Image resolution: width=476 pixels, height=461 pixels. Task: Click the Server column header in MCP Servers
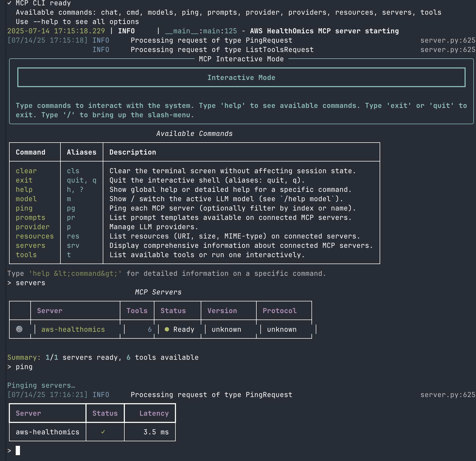click(49, 311)
